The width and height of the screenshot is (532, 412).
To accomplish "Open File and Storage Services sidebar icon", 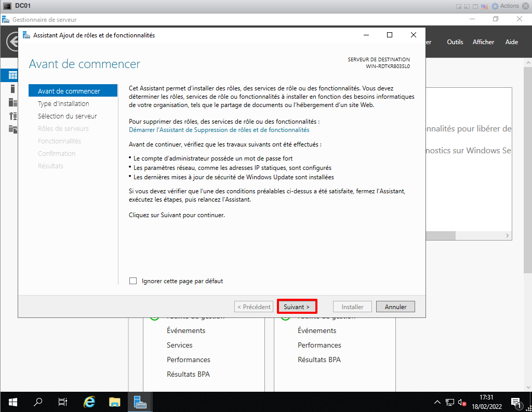I will 13,129.
